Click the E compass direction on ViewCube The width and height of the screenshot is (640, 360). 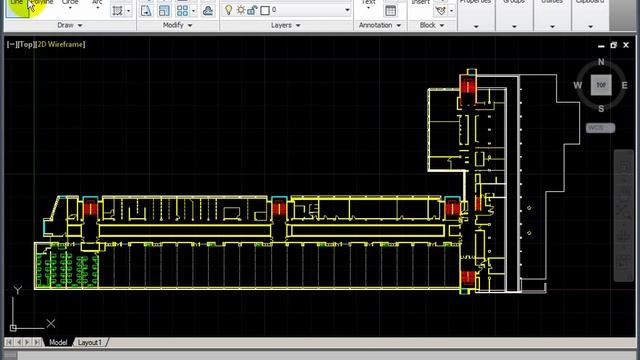[624, 85]
